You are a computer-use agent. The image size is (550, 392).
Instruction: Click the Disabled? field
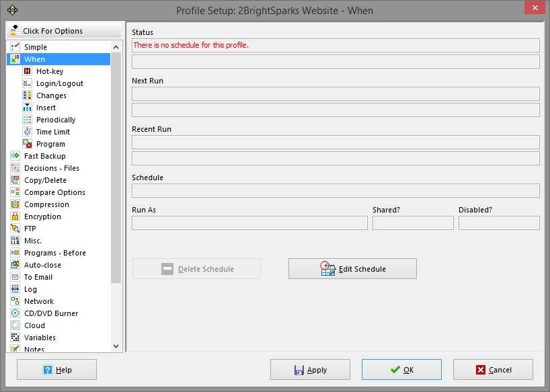[x=499, y=223]
